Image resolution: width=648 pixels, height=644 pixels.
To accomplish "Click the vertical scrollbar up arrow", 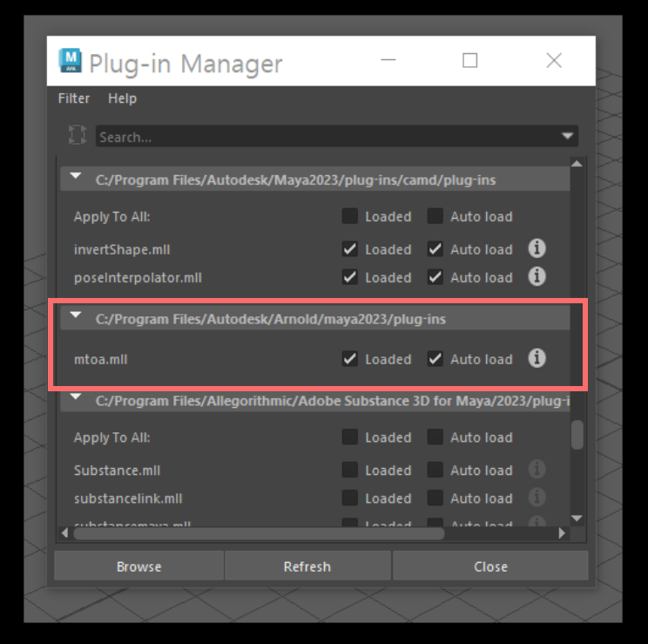I will point(577,164).
